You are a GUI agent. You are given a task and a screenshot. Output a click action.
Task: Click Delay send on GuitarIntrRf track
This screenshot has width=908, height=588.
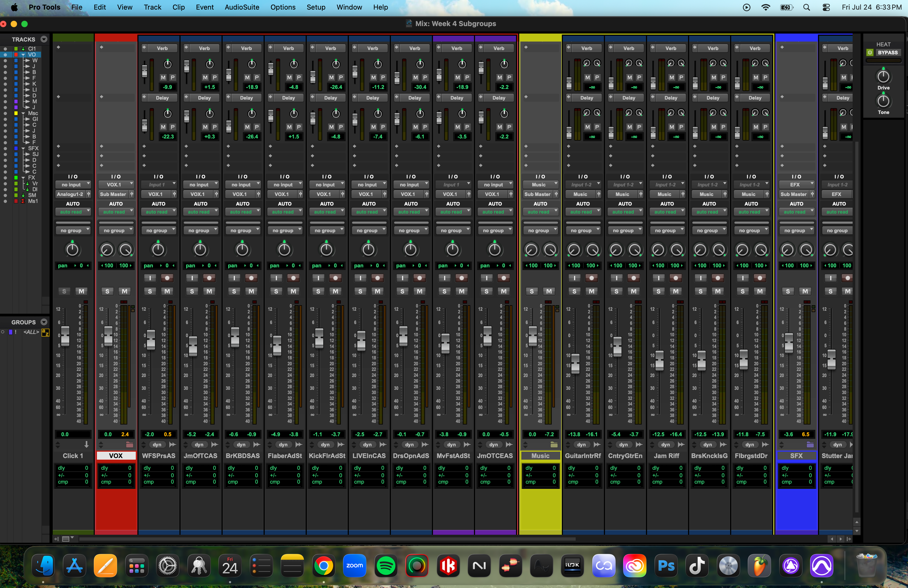(x=587, y=98)
